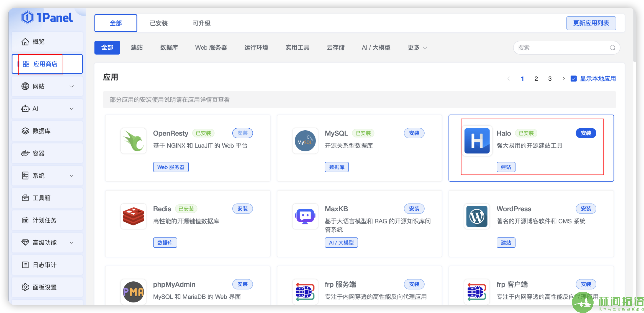Focus the 搜索 search field
Screen dimensions: 644x313
point(567,48)
